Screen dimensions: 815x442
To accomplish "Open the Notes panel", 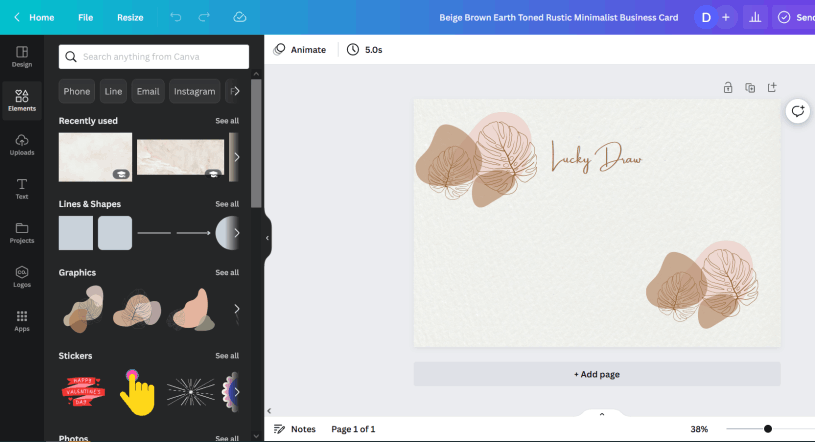I will pyautogui.click(x=295, y=429).
